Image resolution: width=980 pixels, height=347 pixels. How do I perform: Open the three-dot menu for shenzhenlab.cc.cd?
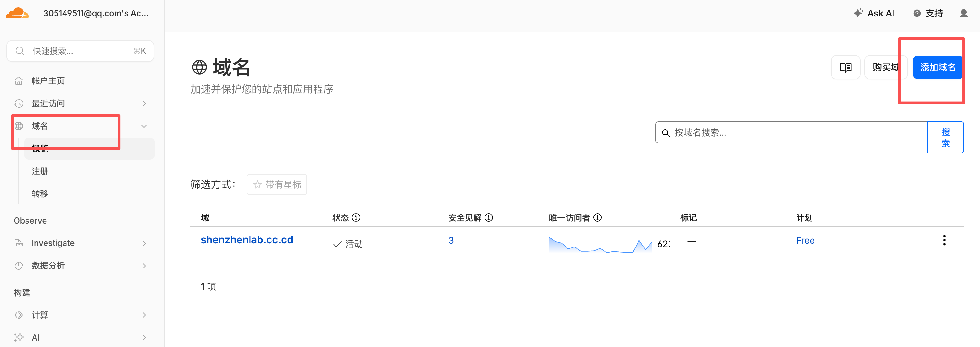pyautogui.click(x=944, y=240)
